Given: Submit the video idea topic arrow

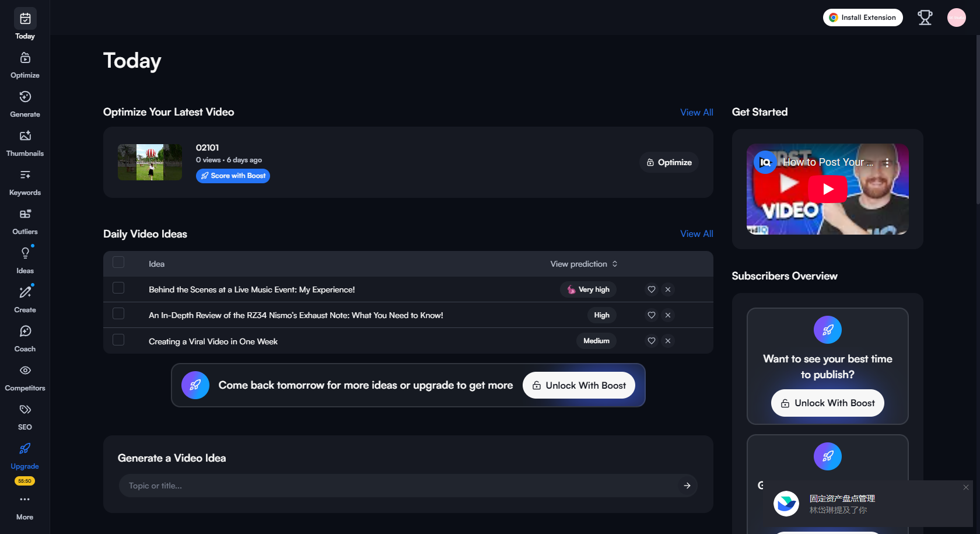Looking at the screenshot, I should pos(687,486).
